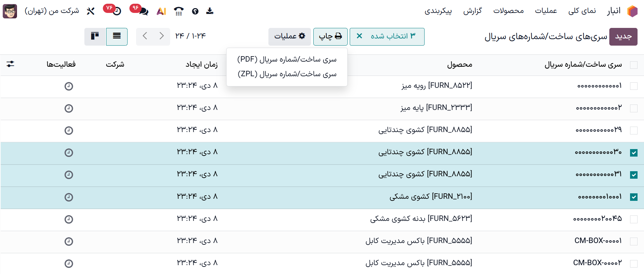Image resolution: width=644 pixels, height=274 pixels.
Task: Open the AI assistant icon
Action: 161,11
